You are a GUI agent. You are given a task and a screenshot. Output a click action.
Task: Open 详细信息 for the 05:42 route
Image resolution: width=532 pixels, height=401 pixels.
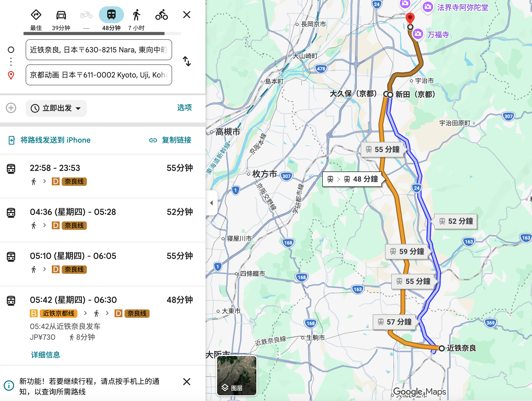(46, 355)
